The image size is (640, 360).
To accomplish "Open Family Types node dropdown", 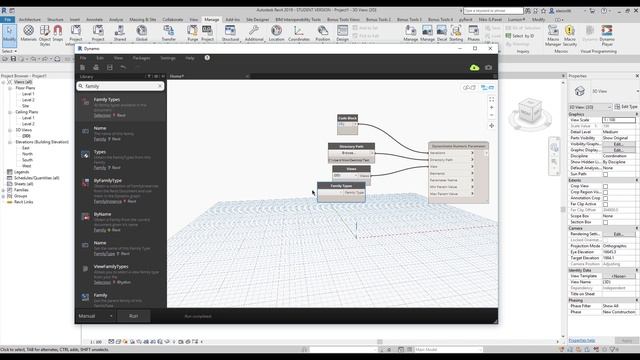I will (x=330, y=192).
